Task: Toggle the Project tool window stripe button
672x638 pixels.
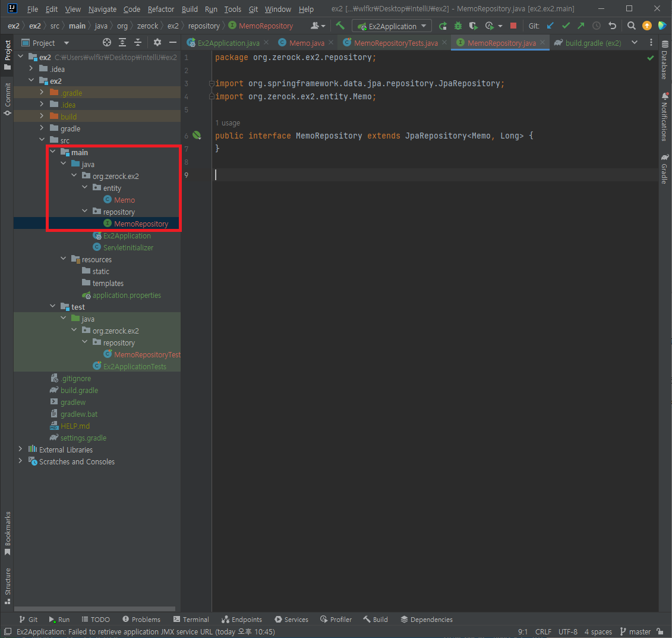Action: [7, 55]
